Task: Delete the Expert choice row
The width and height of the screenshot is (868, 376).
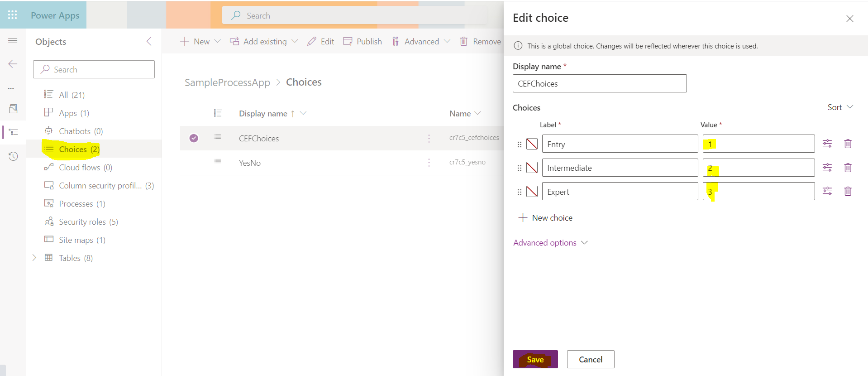Action: tap(848, 191)
